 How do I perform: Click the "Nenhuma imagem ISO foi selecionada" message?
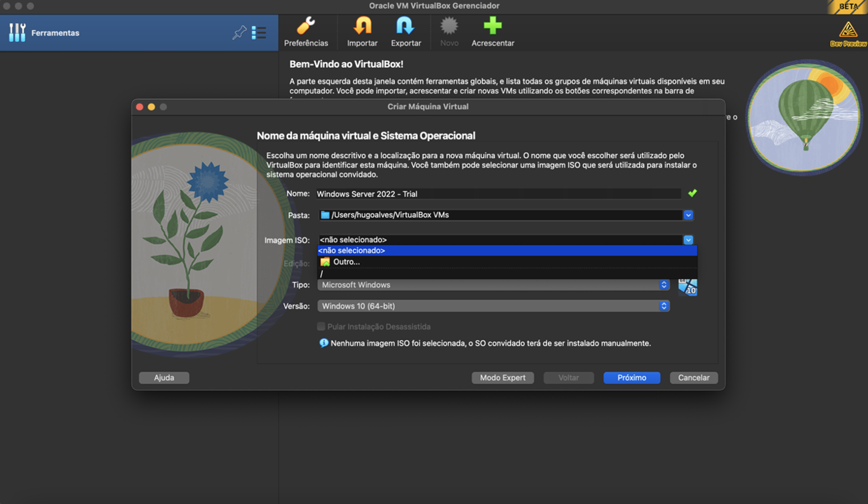click(x=491, y=343)
